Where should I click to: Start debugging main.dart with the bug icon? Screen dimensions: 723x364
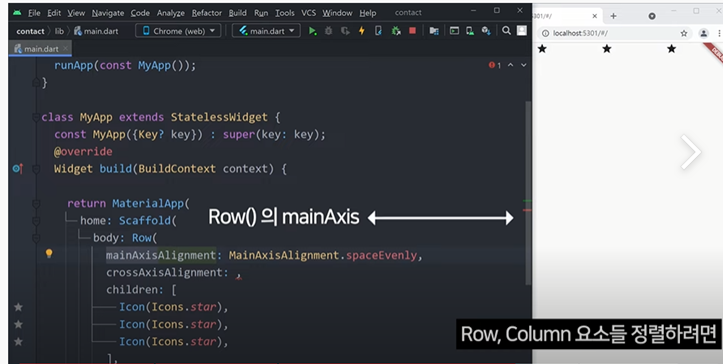coord(329,31)
